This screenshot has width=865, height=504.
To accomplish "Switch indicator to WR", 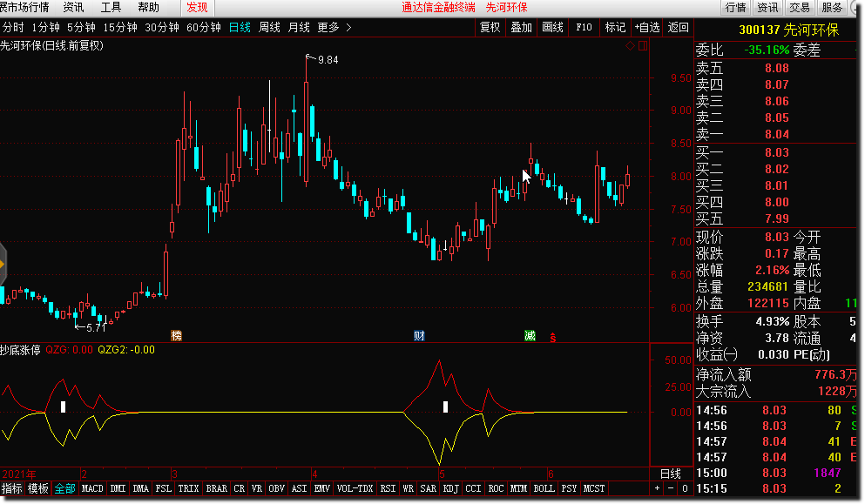I will (x=409, y=488).
